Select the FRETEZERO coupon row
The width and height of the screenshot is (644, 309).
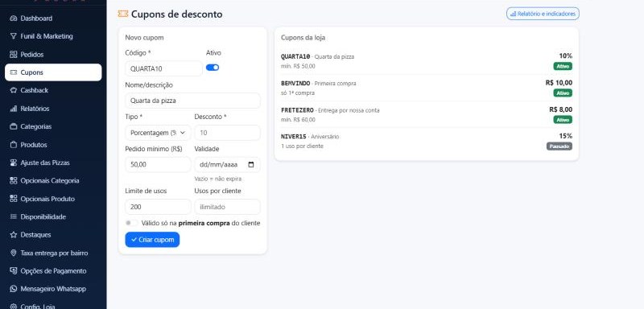[427, 114]
